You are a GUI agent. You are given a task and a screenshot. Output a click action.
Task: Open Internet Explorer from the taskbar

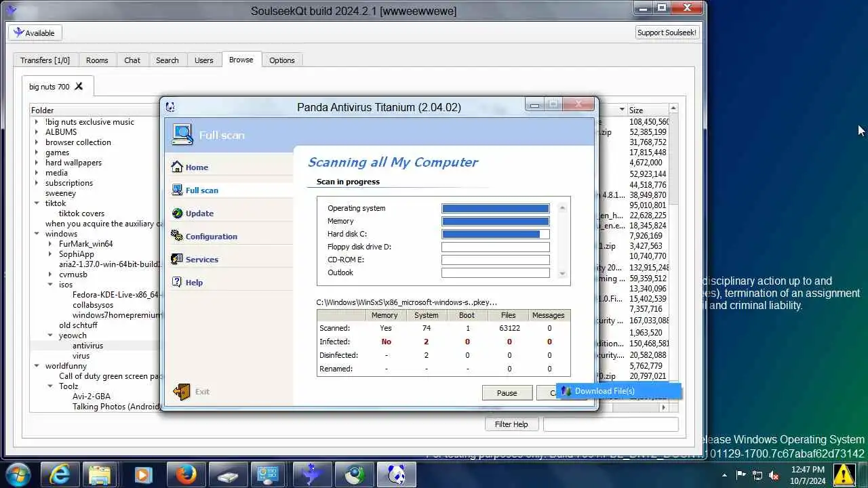coord(60,475)
